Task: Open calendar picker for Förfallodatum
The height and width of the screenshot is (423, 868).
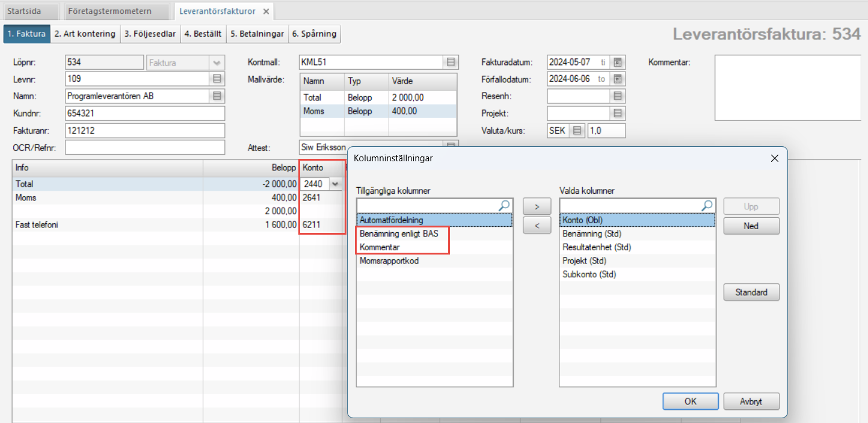Action: click(x=617, y=79)
